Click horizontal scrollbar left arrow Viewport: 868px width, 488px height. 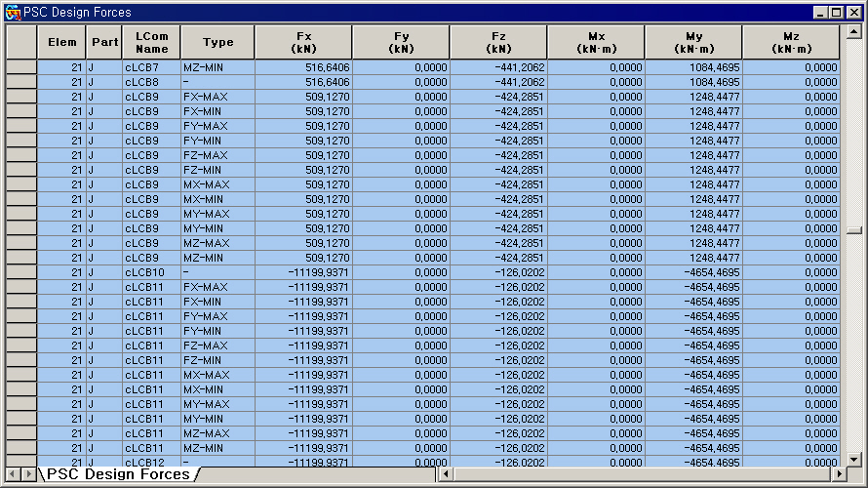446,474
